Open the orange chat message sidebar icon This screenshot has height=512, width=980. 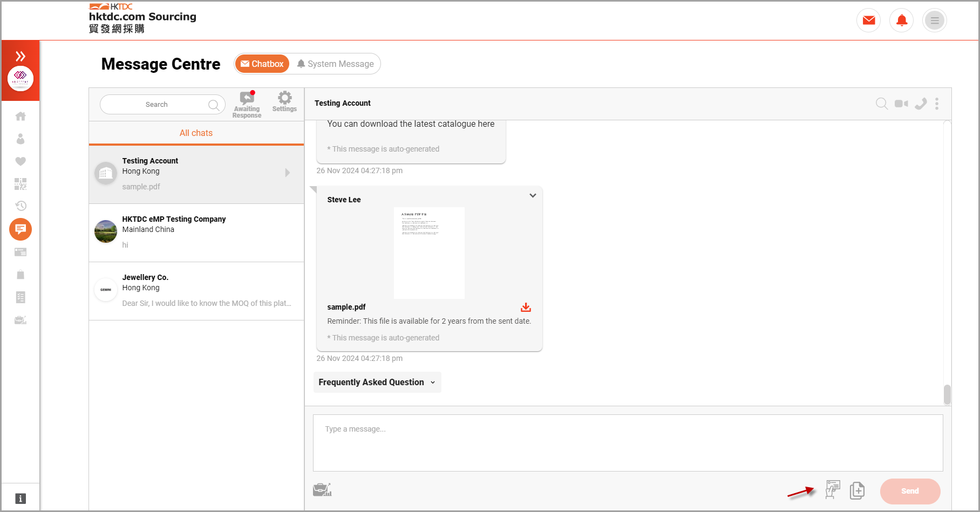[21, 229]
